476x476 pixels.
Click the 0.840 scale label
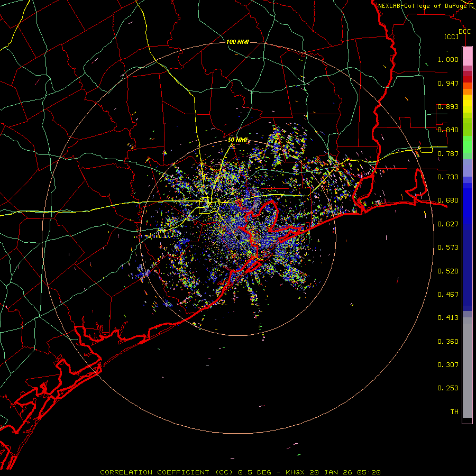click(x=448, y=130)
